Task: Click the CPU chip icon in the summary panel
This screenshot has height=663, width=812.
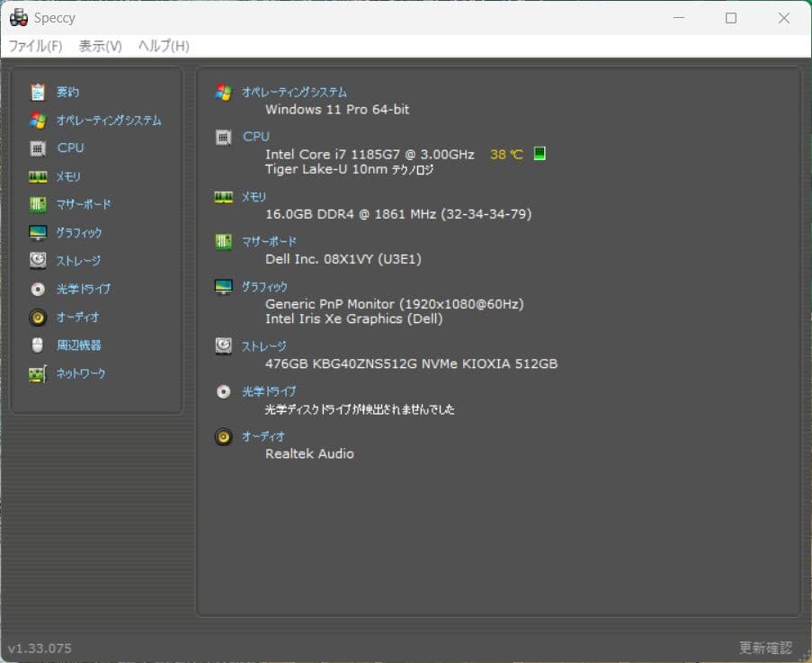Action: 223,137
